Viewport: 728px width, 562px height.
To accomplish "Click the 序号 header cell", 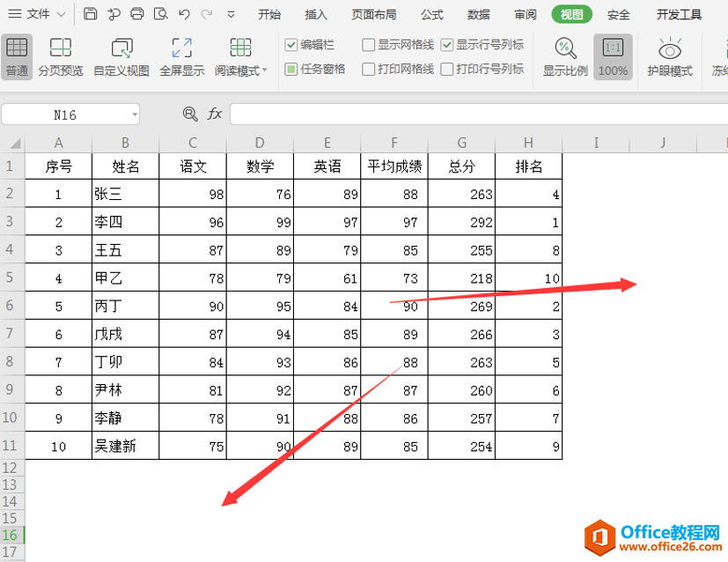I will tap(58, 166).
